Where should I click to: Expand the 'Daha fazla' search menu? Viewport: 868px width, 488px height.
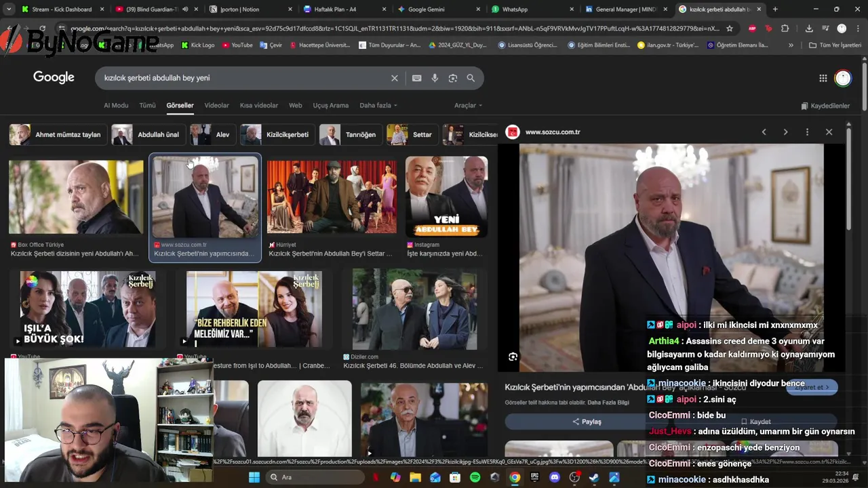378,105
